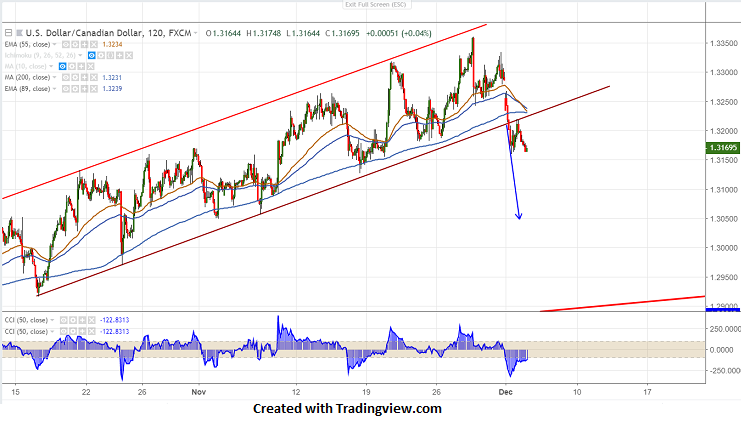Remove the Ichimoku indicator
The image size is (741, 428).
pyautogui.click(x=129, y=55)
